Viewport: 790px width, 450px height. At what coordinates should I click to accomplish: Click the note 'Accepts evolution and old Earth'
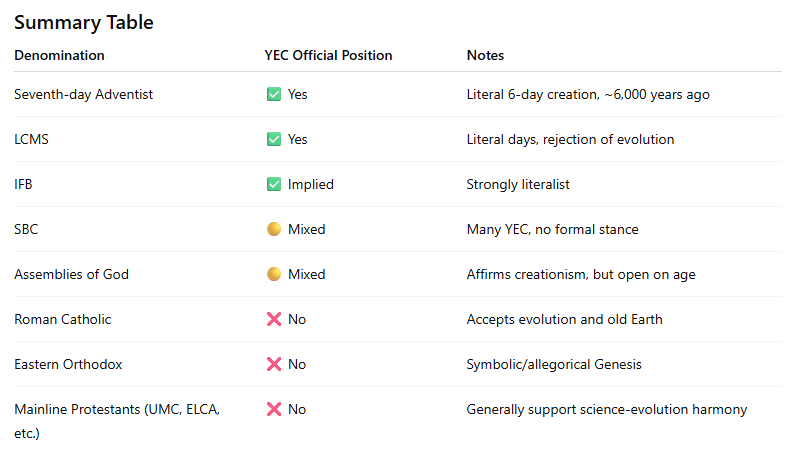564,319
